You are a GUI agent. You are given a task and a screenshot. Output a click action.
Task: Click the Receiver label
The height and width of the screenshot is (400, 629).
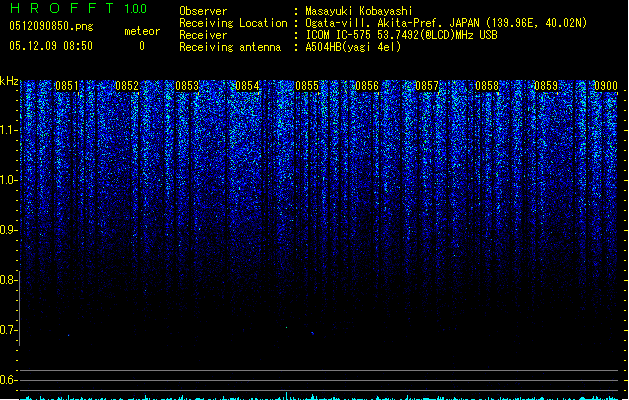[x=203, y=35]
